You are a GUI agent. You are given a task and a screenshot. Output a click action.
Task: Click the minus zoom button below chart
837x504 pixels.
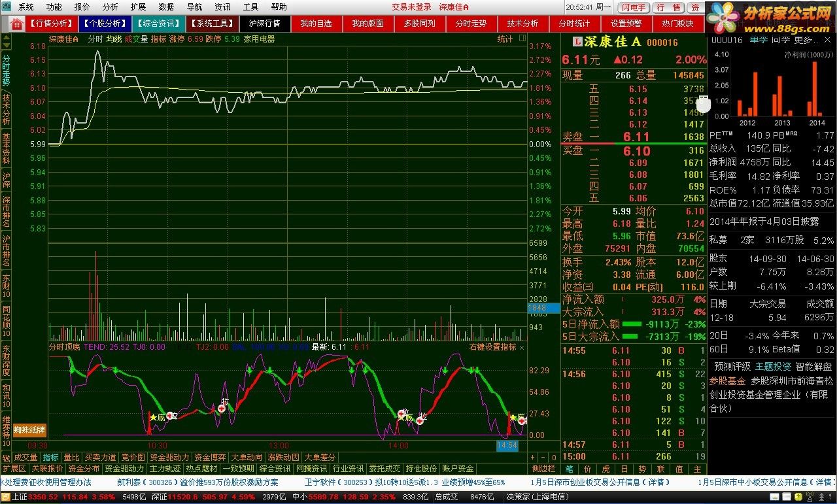(543, 458)
